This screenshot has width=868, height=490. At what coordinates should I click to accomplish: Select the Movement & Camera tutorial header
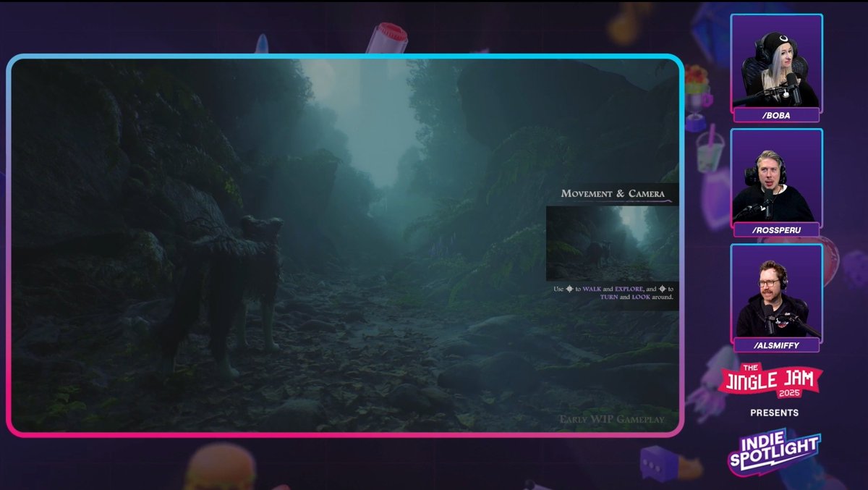coord(612,194)
